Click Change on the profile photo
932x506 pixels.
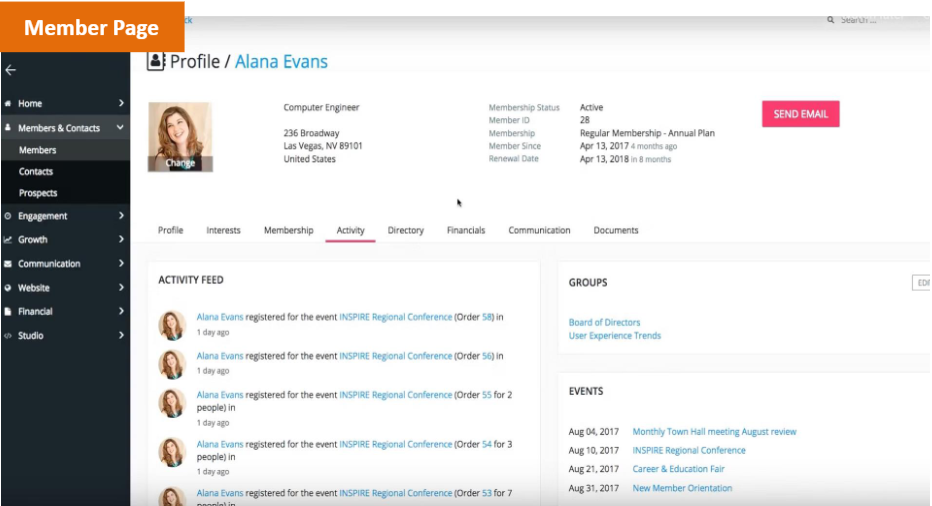tap(180, 163)
